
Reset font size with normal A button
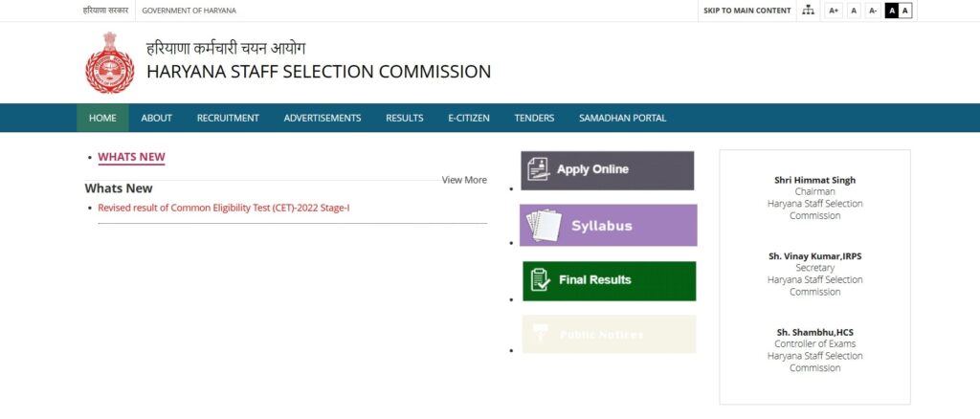854,11
